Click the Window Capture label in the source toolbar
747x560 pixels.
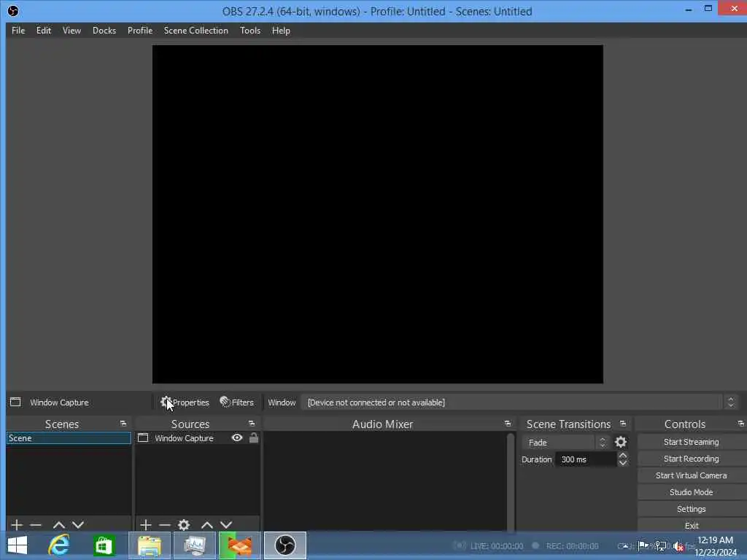point(59,402)
